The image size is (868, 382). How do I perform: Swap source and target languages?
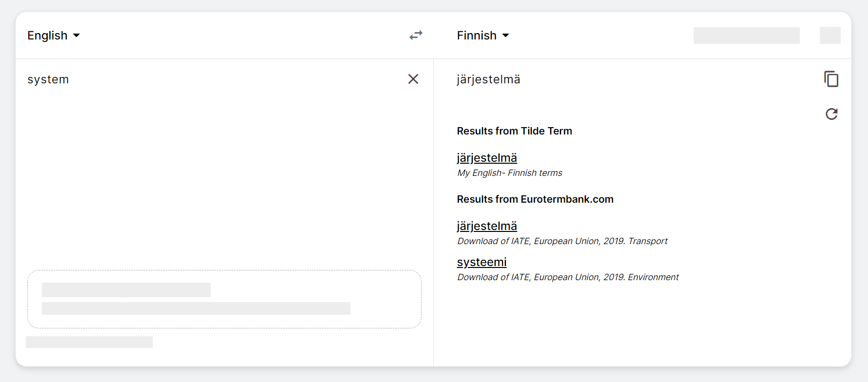pos(416,35)
